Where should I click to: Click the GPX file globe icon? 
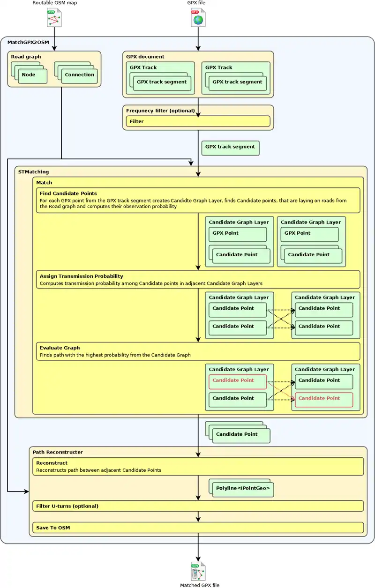point(198,18)
